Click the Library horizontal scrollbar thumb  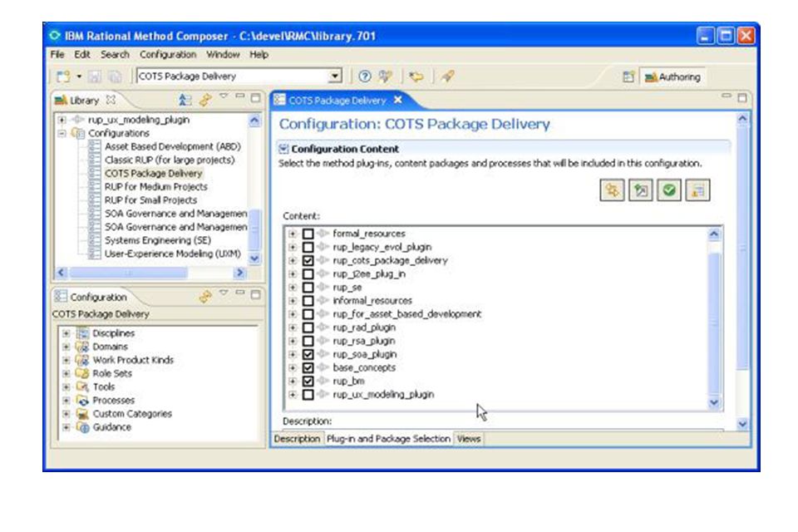click(x=128, y=273)
